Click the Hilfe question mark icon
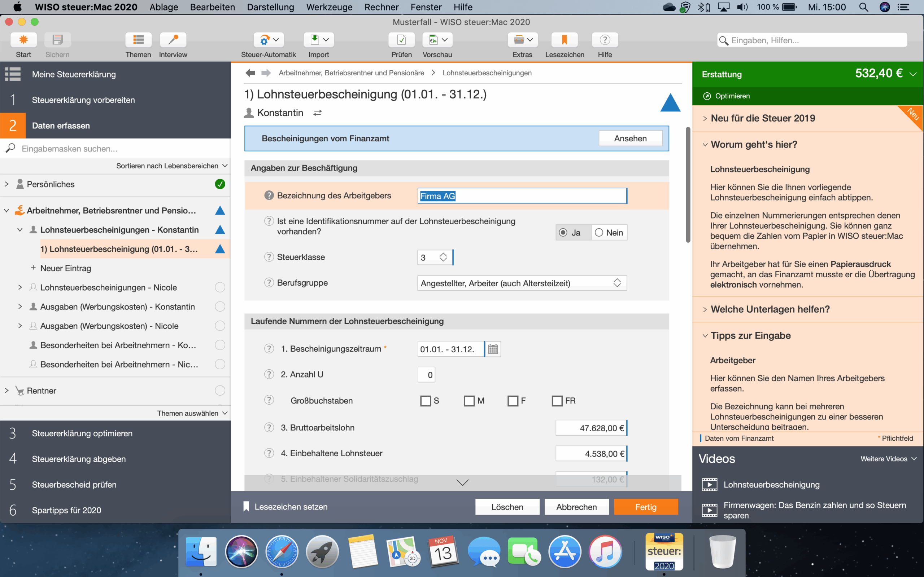Screen dimensions: 924x577 coord(605,40)
